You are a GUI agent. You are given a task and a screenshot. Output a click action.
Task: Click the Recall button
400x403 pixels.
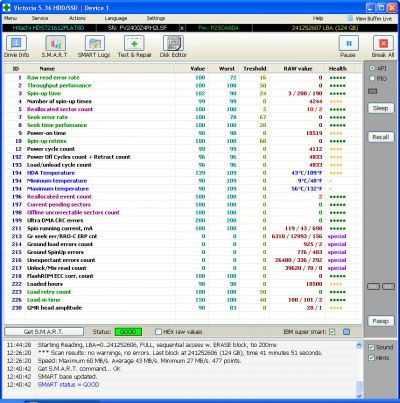381,137
